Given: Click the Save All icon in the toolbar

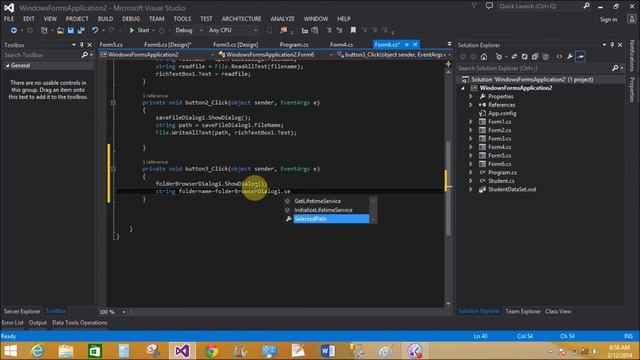Looking at the screenshot, I should tap(81, 30).
